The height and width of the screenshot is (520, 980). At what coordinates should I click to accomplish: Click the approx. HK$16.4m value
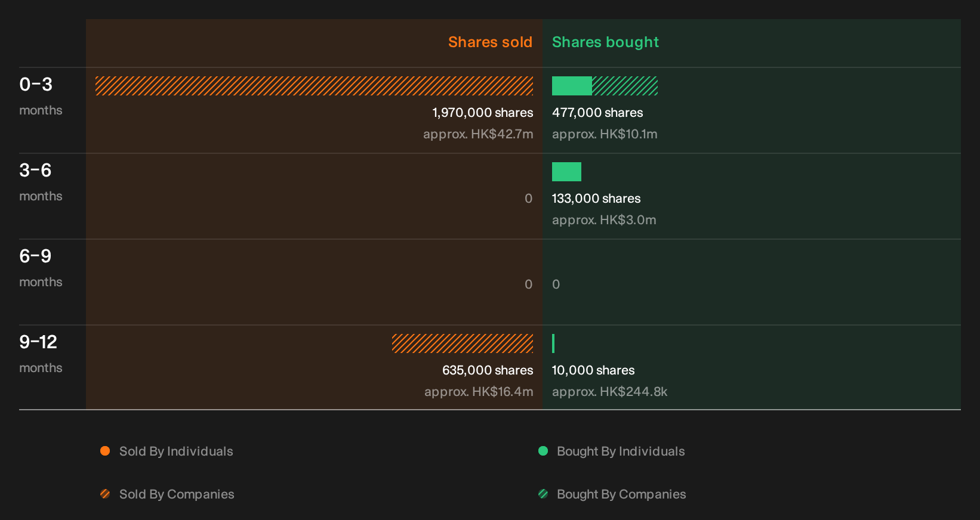pyautogui.click(x=479, y=392)
